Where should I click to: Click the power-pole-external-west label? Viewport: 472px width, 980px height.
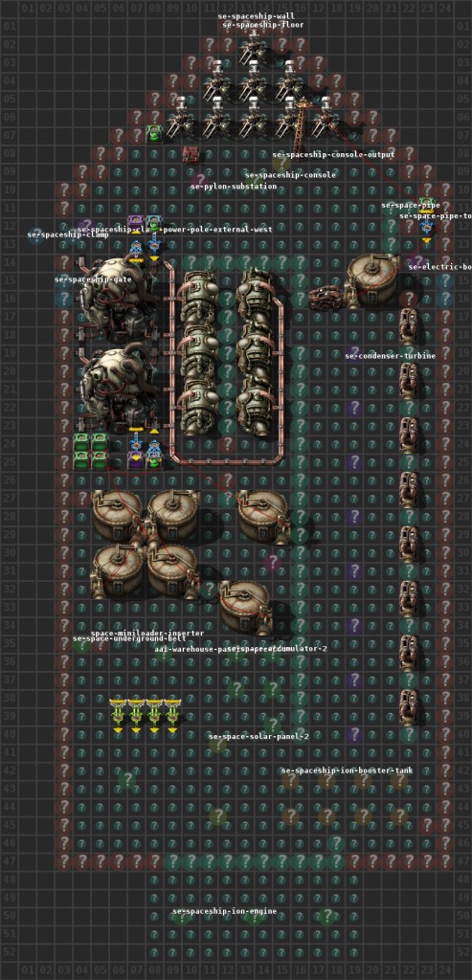tap(217, 230)
